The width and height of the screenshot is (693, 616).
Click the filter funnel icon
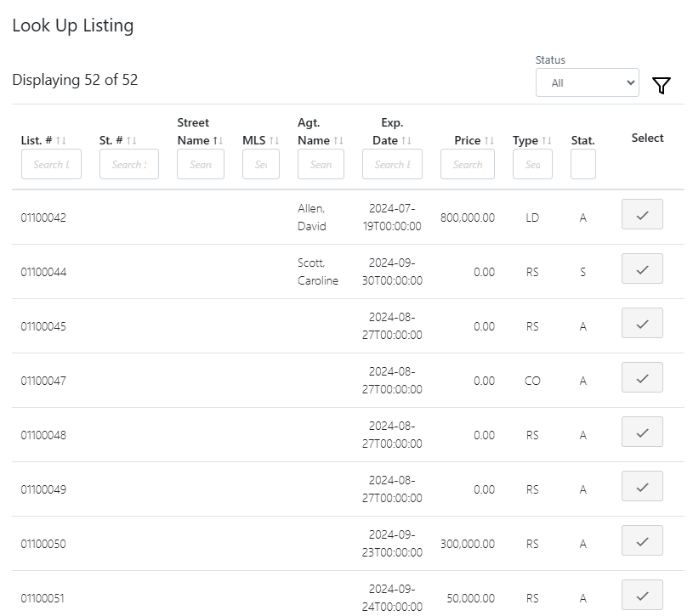(x=661, y=85)
